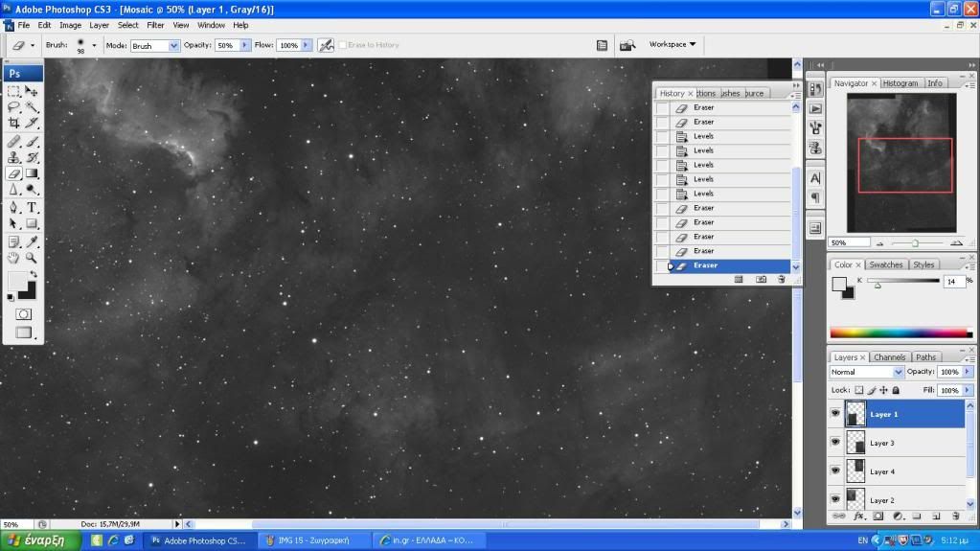Screen dimensions: 980x551
Task: Expand the layer blending mode Normal dropdown
Action: point(867,372)
